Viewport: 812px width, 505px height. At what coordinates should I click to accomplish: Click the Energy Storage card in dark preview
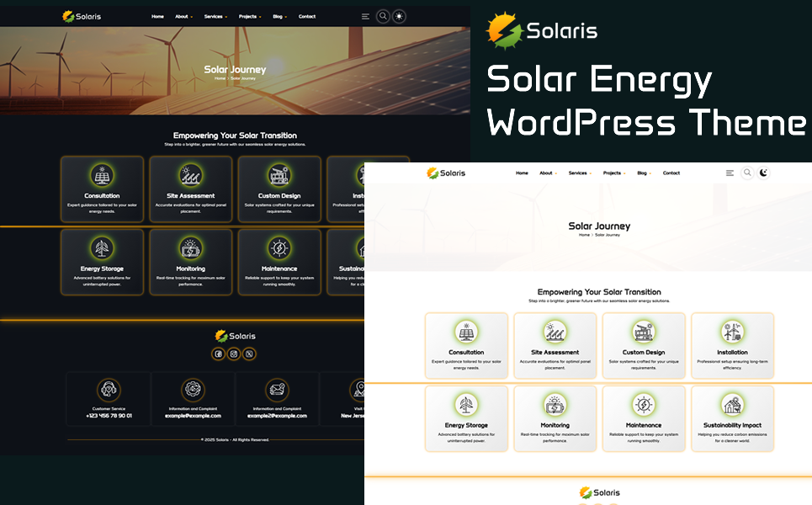[x=101, y=262]
